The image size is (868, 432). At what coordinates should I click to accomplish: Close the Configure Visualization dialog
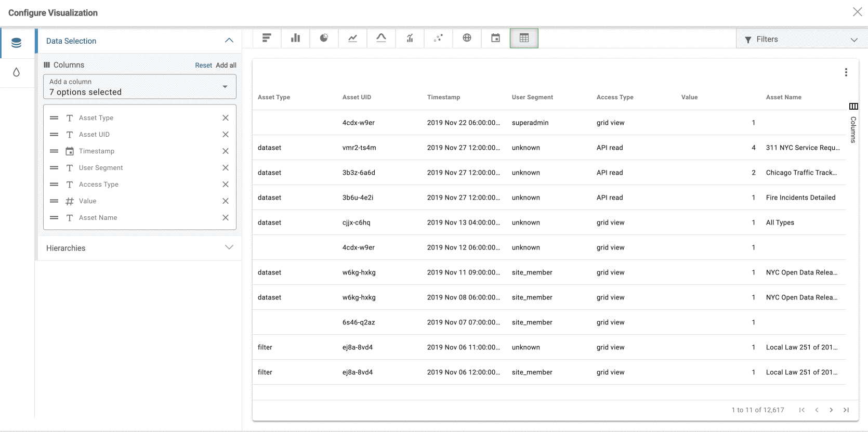click(857, 12)
